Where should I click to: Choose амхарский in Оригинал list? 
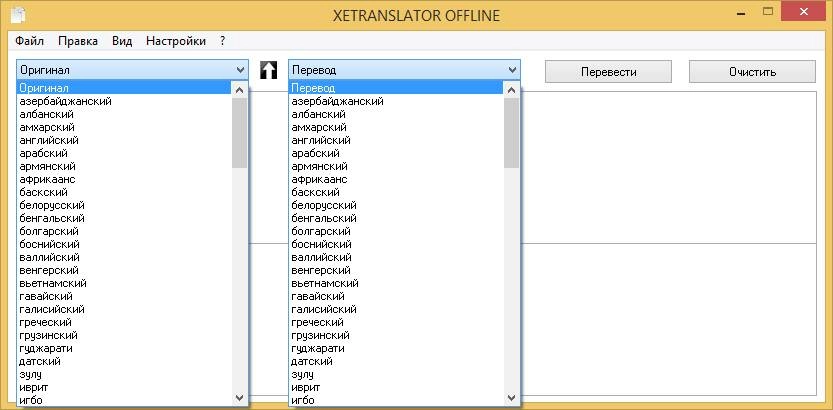click(124, 127)
